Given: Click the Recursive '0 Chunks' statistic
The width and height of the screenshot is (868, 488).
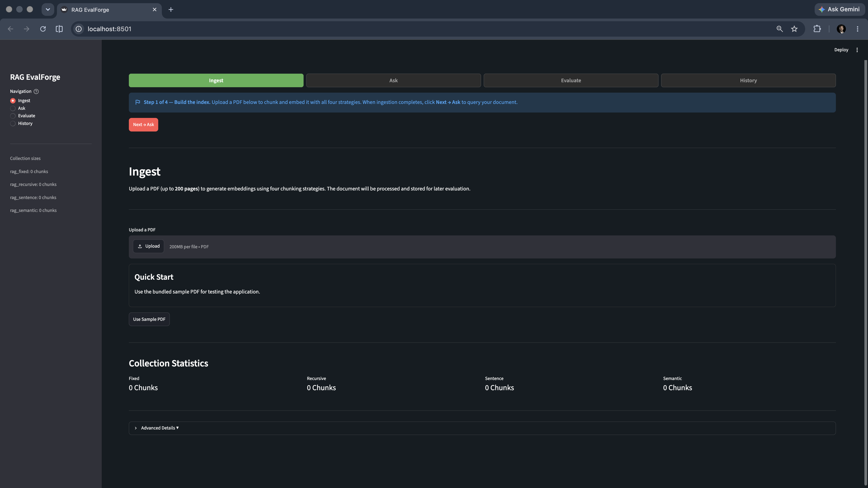Looking at the screenshot, I should click(321, 388).
